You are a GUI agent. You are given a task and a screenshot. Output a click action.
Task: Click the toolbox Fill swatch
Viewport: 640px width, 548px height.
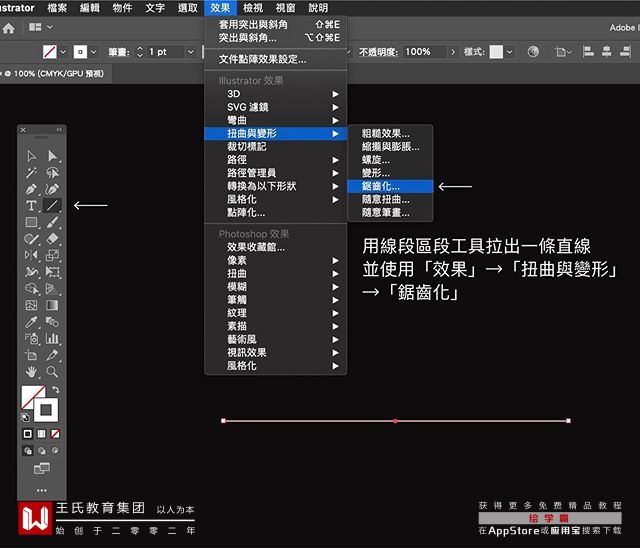[30, 394]
